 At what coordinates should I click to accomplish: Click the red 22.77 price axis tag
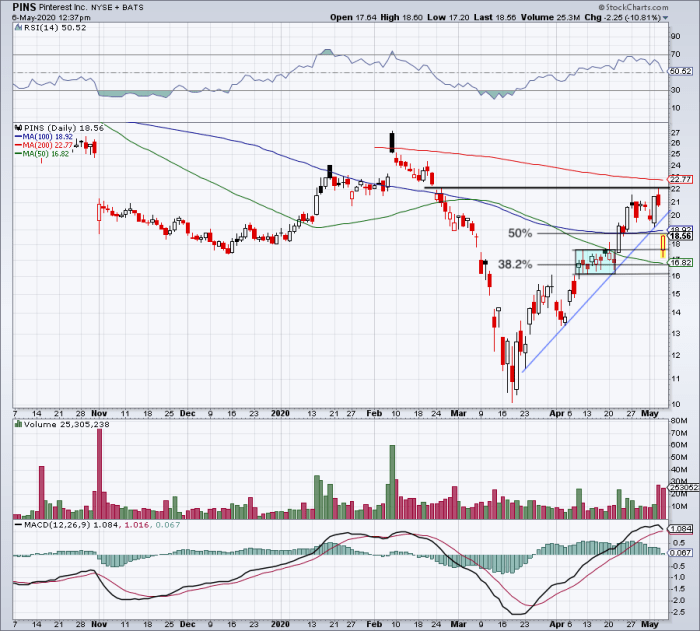point(681,179)
